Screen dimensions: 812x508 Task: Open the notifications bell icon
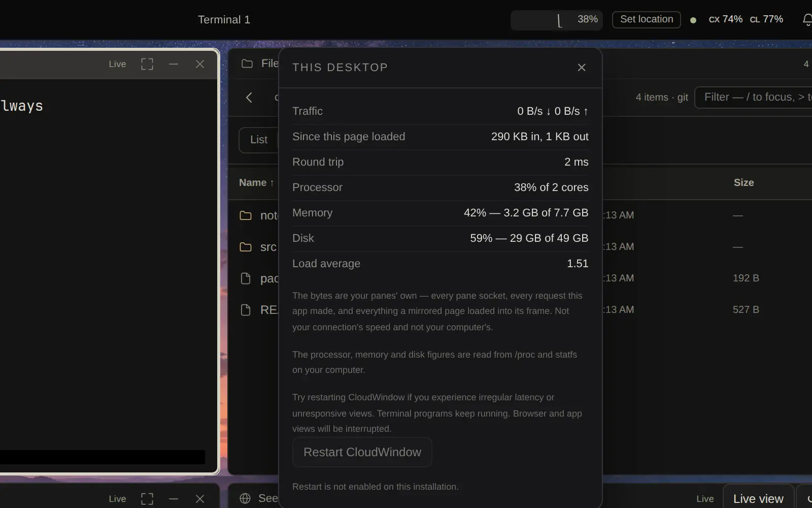coord(807,20)
